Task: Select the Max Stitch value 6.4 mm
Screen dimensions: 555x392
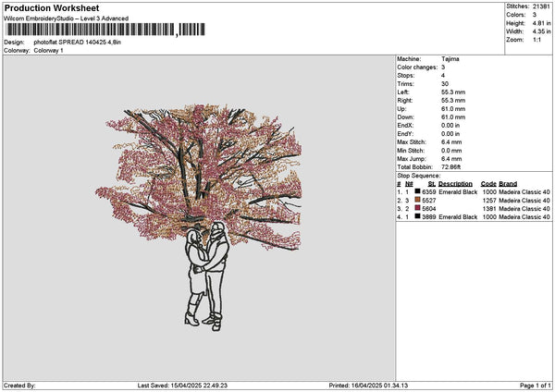Action: coord(451,141)
